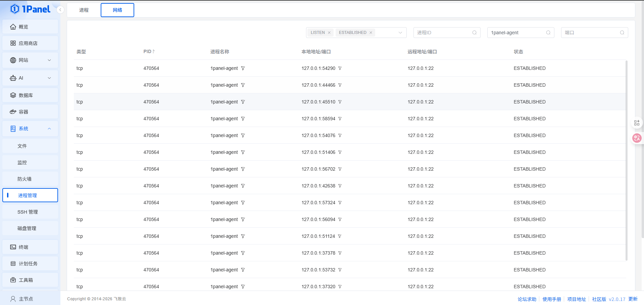Click the 更新 update link in footer

pyautogui.click(x=633, y=299)
